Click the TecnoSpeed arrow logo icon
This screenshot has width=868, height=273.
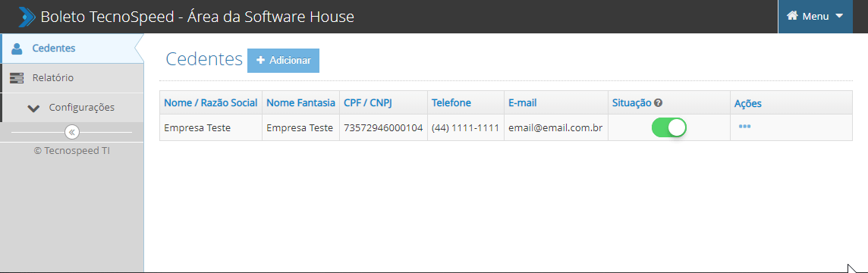(x=26, y=17)
